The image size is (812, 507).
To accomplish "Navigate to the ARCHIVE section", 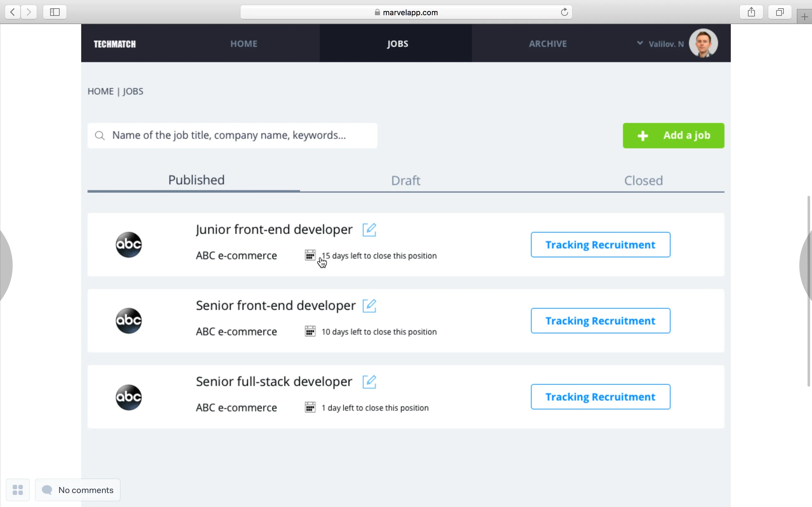I will click(547, 43).
